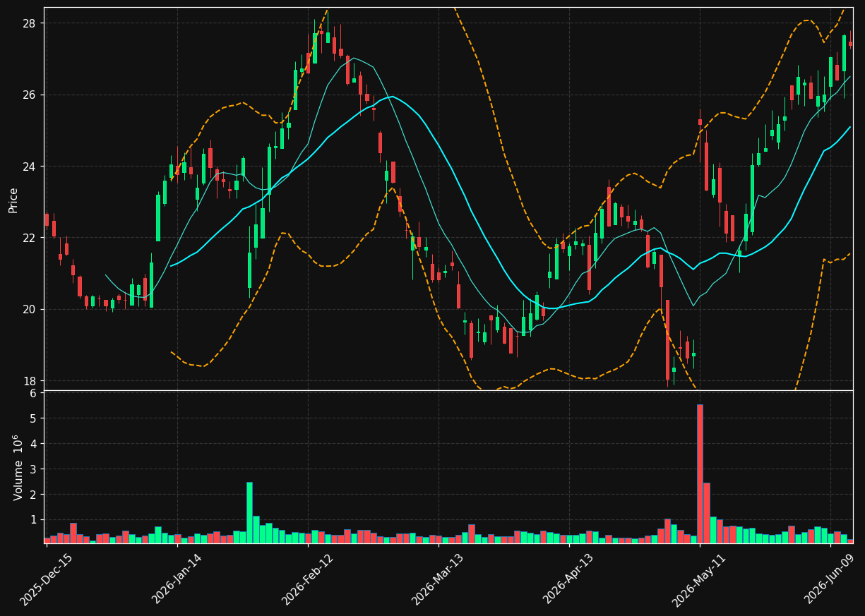Click the 2 tick on Volume axis
Viewport: 865px width, 616px height.
(32, 495)
